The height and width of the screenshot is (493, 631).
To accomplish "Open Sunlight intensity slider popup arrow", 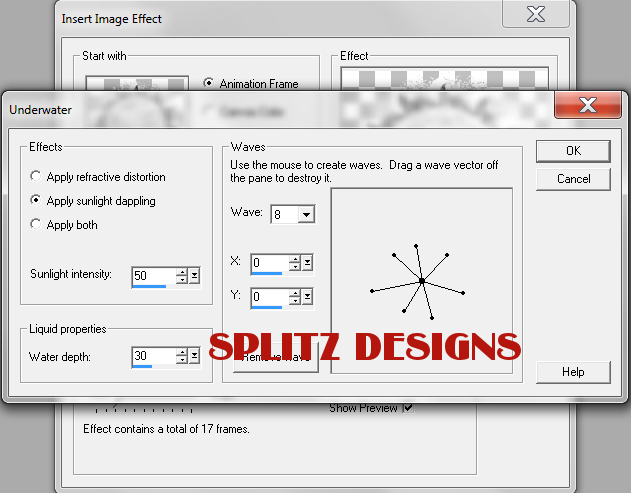I will [194, 276].
